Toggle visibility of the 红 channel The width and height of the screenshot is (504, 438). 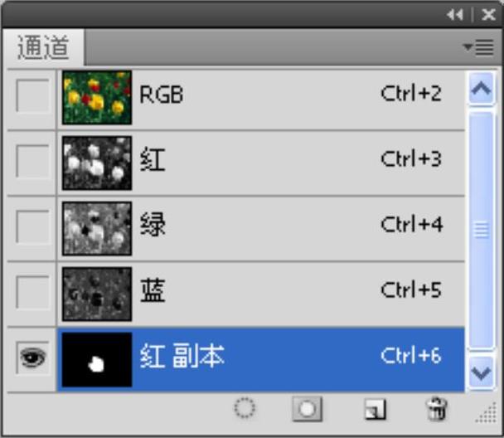tap(32, 161)
